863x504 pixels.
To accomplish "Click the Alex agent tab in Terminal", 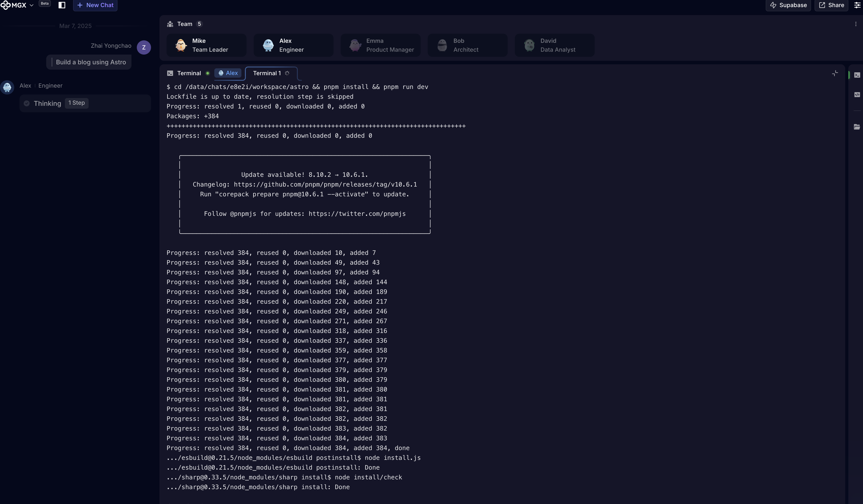I will click(x=228, y=73).
